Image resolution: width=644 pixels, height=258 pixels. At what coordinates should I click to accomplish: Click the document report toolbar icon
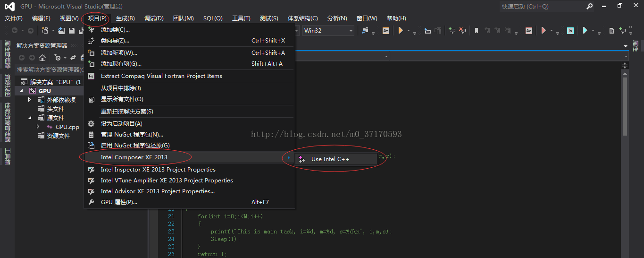(612, 30)
